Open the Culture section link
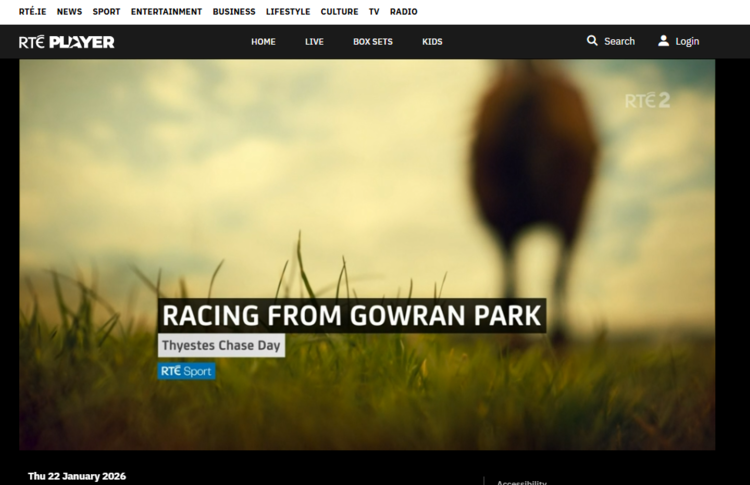This screenshot has width=750, height=485. (339, 11)
